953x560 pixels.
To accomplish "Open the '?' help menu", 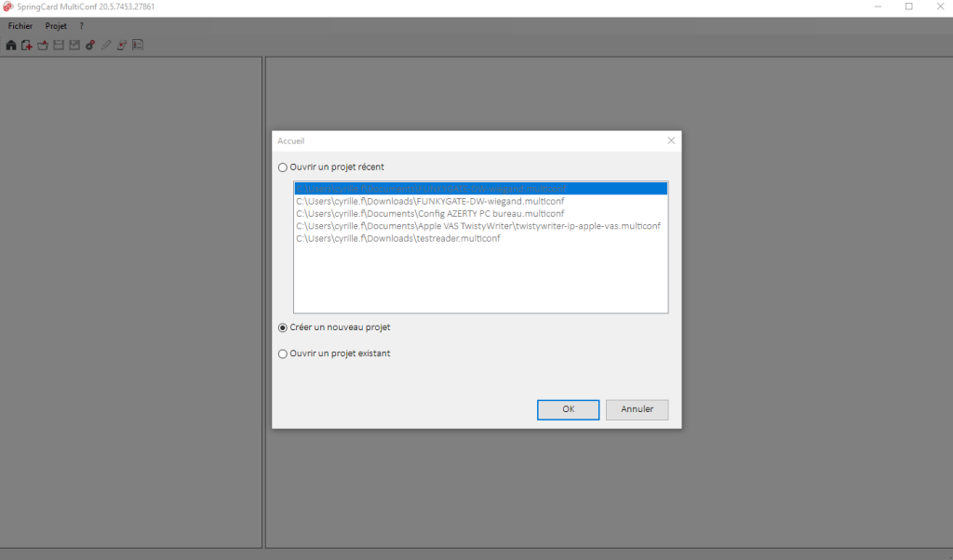I will pos(82,26).
